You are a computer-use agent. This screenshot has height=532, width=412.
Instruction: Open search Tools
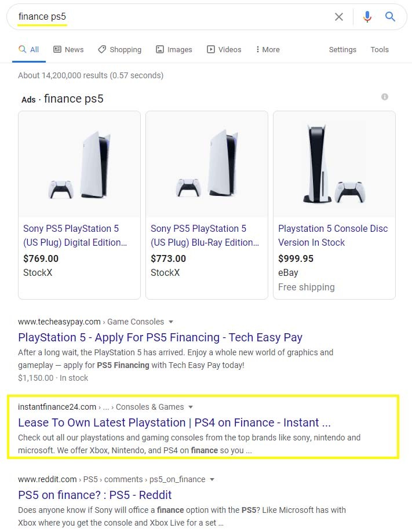[x=380, y=50]
